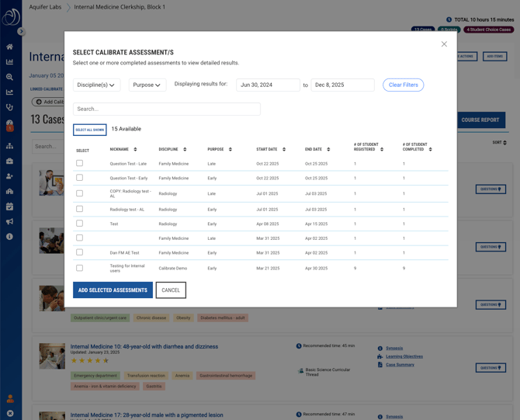Click the Questions button for Internal Medicine 10
This screenshot has width=520, height=420.
click(491, 367)
